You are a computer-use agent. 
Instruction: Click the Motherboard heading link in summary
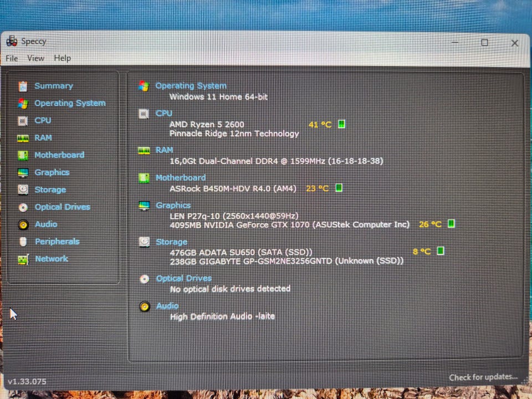(x=181, y=178)
